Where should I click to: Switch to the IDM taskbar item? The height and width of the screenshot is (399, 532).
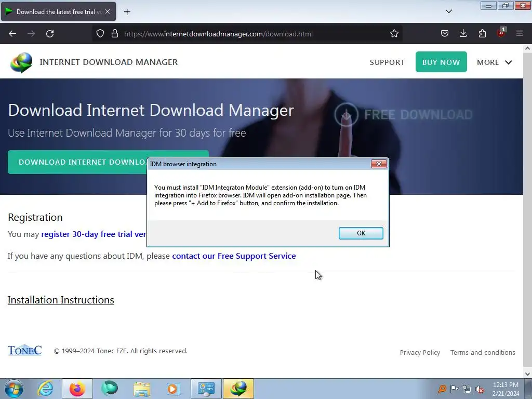coord(238,389)
